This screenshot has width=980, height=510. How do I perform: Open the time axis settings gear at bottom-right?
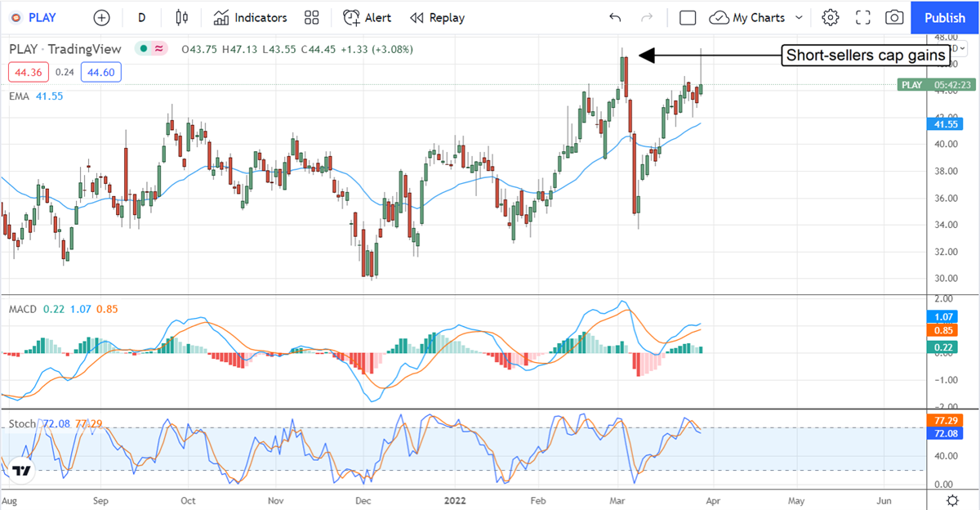tap(951, 499)
